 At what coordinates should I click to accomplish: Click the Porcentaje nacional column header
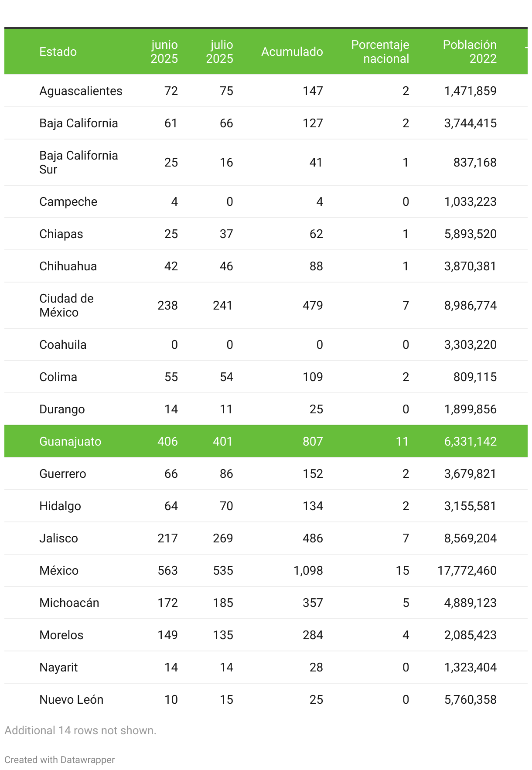coord(380,52)
